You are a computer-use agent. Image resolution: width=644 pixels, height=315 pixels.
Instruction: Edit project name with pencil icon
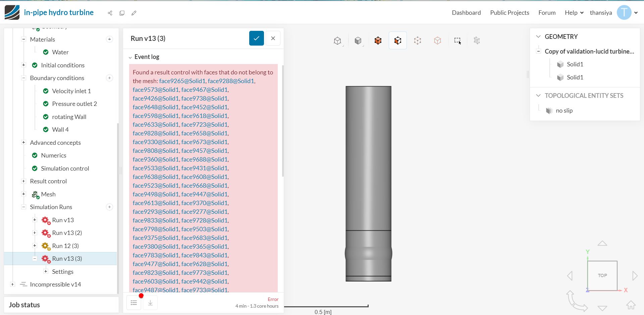(x=134, y=13)
